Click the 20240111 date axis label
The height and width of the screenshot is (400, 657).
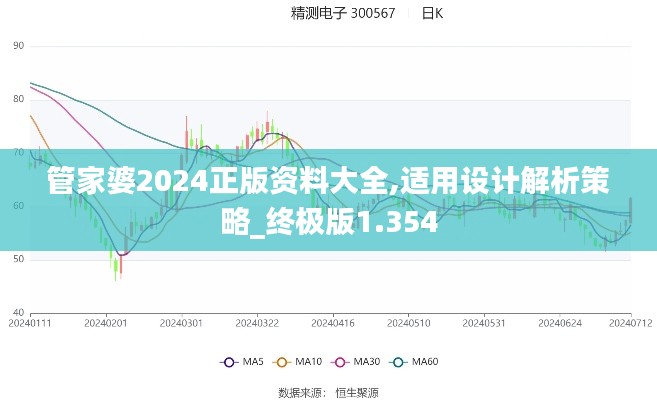tap(30, 323)
